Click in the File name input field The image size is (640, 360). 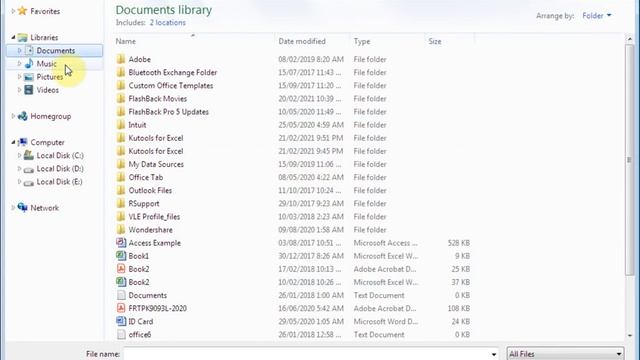[x=307, y=354]
